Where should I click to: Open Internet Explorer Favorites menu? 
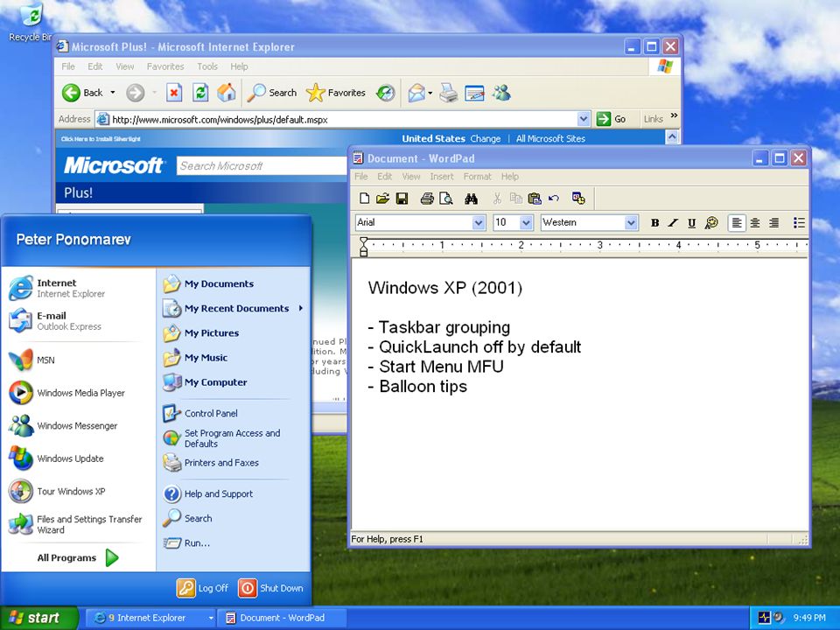click(165, 66)
